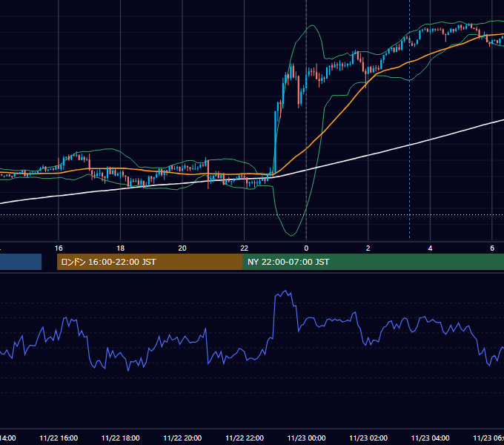The width and height of the screenshot is (504, 445).
Task: Click the blue oscillator line's highest peak
Action: [285, 291]
